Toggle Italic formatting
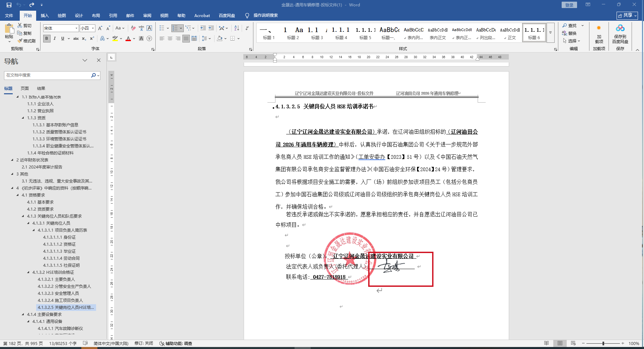The height and width of the screenshot is (349, 644). [x=55, y=38]
